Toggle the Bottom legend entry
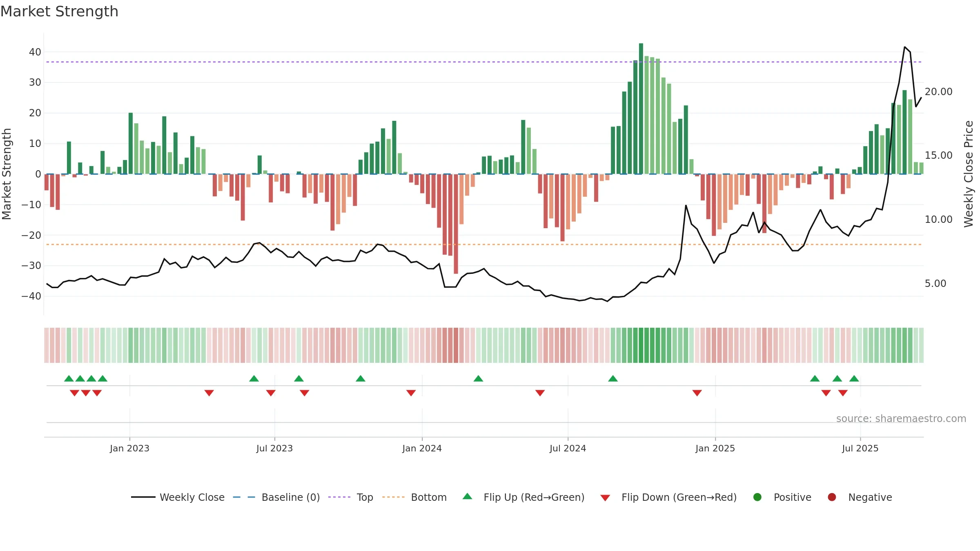This screenshot has height=551, width=980. [414, 497]
